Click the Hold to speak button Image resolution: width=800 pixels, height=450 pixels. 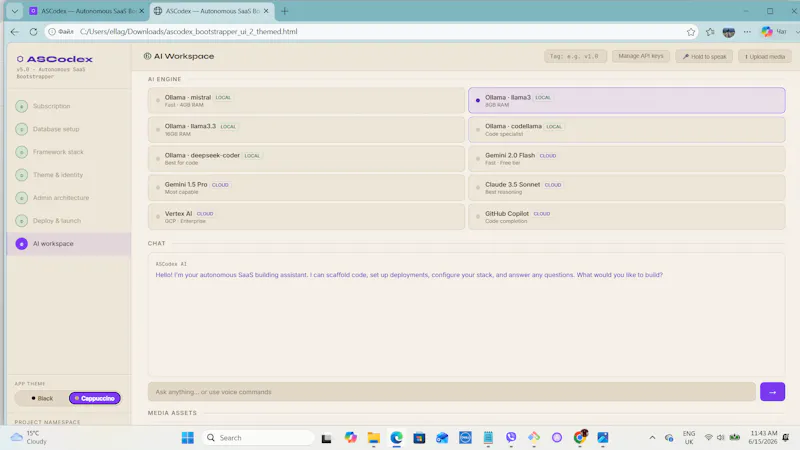click(704, 57)
